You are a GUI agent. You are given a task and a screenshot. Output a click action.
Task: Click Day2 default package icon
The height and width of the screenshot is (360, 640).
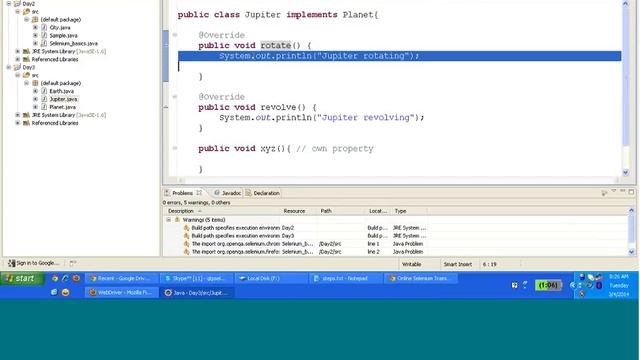tap(35, 20)
